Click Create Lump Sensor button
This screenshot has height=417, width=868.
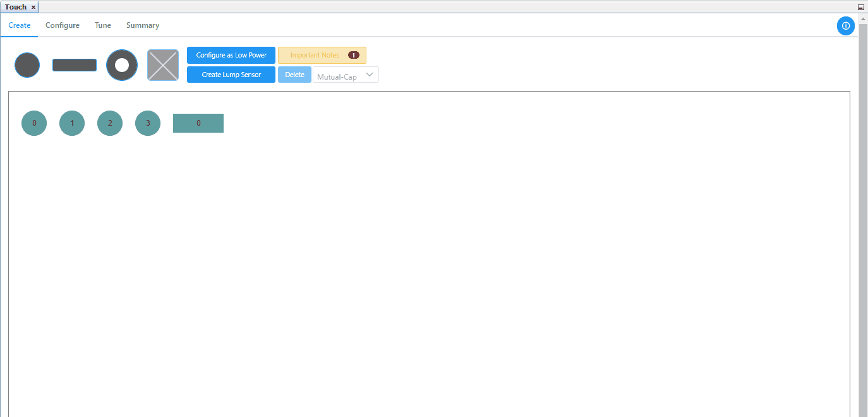coord(231,75)
